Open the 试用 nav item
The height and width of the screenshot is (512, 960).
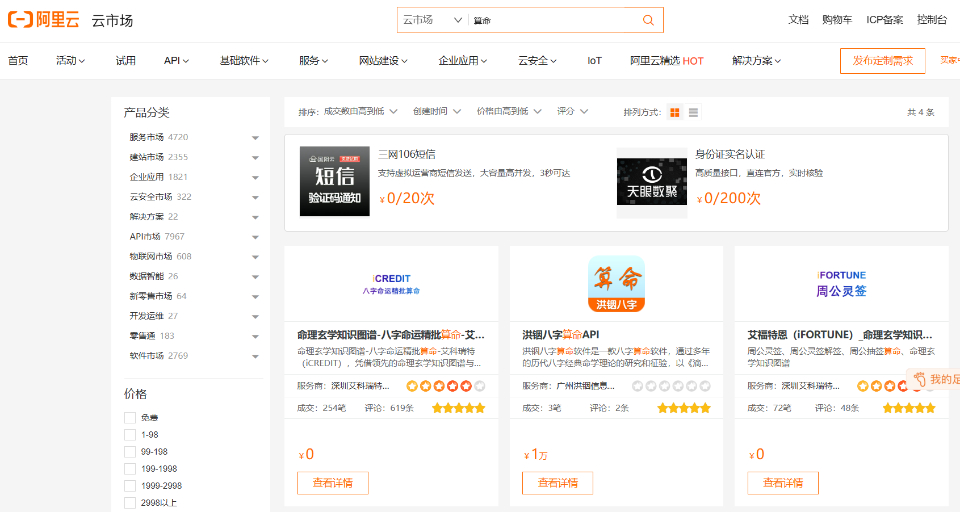[126, 61]
